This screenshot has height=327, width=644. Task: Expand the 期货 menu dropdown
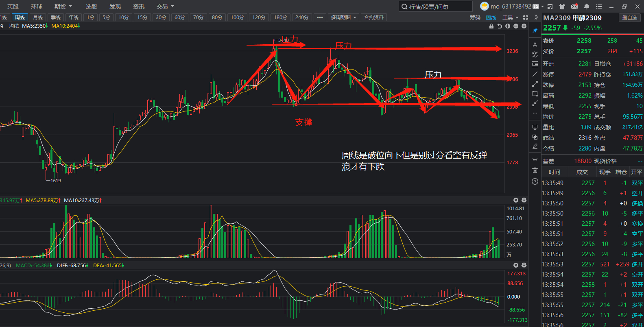(x=63, y=7)
